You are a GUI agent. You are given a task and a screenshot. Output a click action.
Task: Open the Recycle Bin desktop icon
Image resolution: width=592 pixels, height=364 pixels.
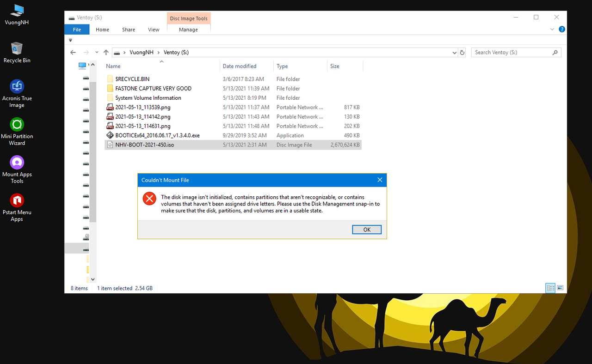(17, 52)
